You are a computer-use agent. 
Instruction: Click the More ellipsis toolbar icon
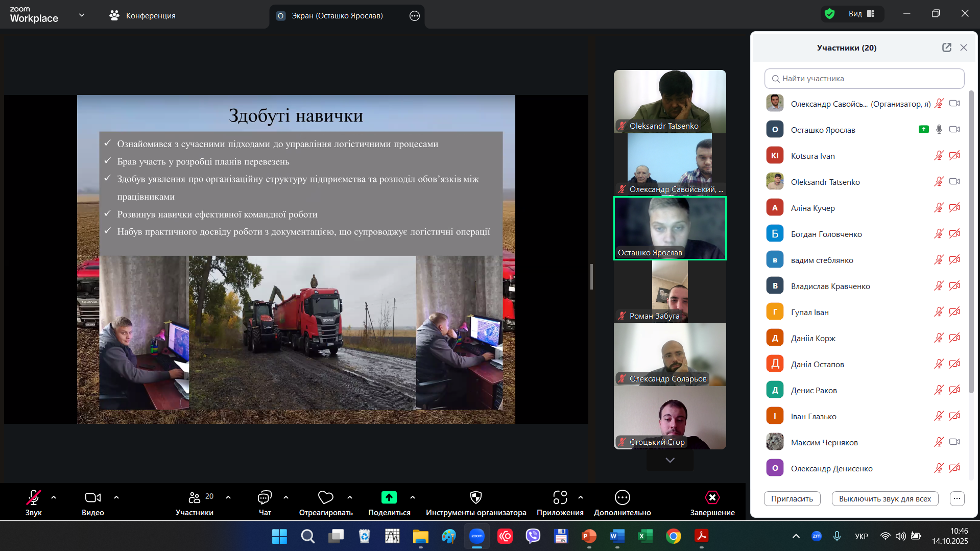(x=622, y=497)
